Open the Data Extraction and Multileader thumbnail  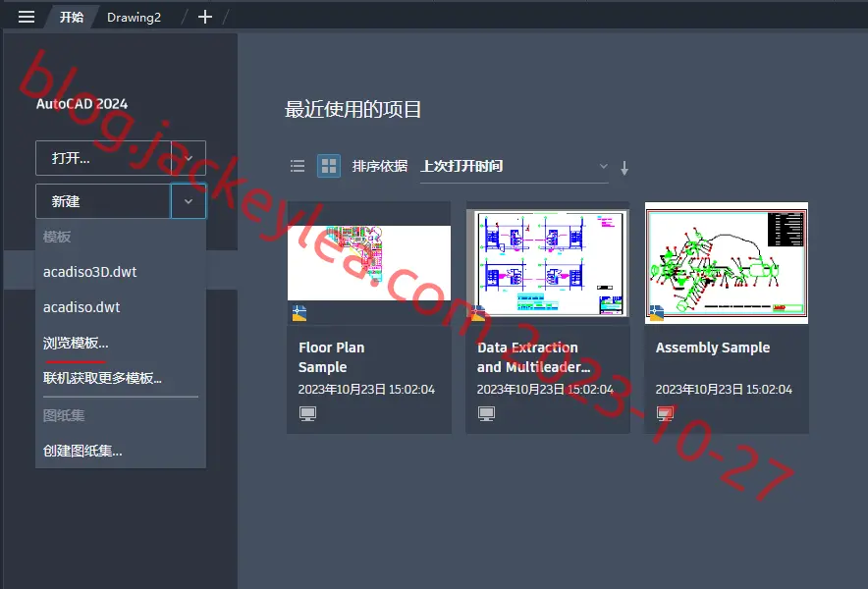click(548, 263)
